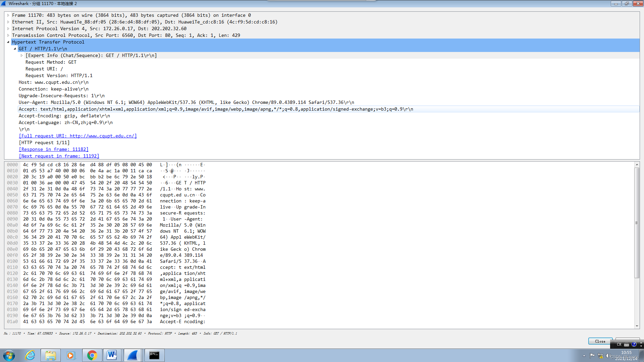This screenshot has height=362, width=644.
Task: Expand the Expert Info Chat/Sequence entry
Action: pyautogui.click(x=22, y=56)
